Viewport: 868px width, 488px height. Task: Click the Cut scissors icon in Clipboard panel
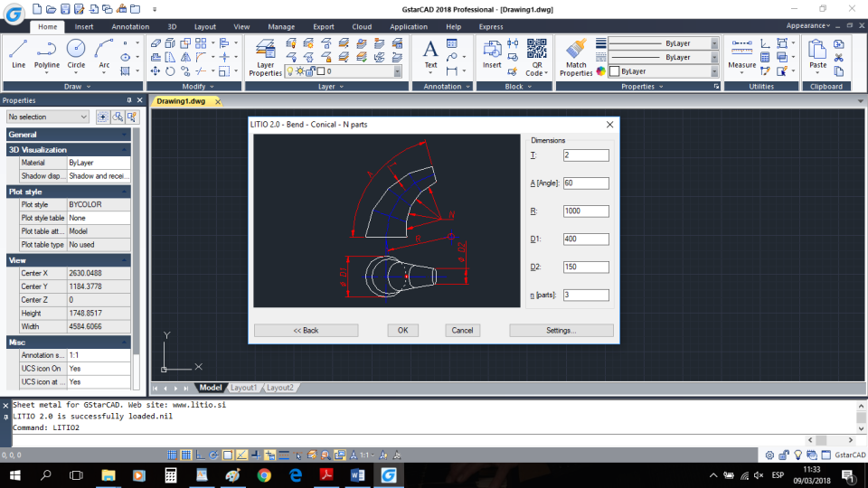click(x=839, y=58)
